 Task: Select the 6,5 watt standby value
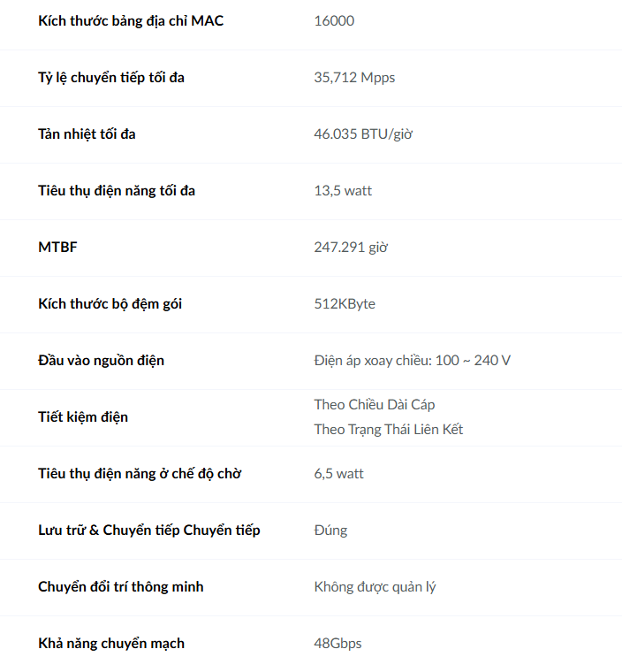coord(338,474)
